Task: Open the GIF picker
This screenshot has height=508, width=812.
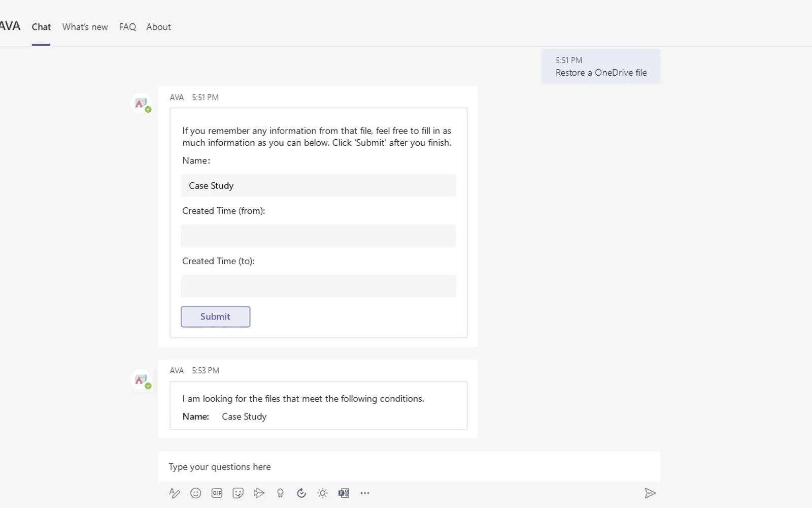Action: [217, 493]
